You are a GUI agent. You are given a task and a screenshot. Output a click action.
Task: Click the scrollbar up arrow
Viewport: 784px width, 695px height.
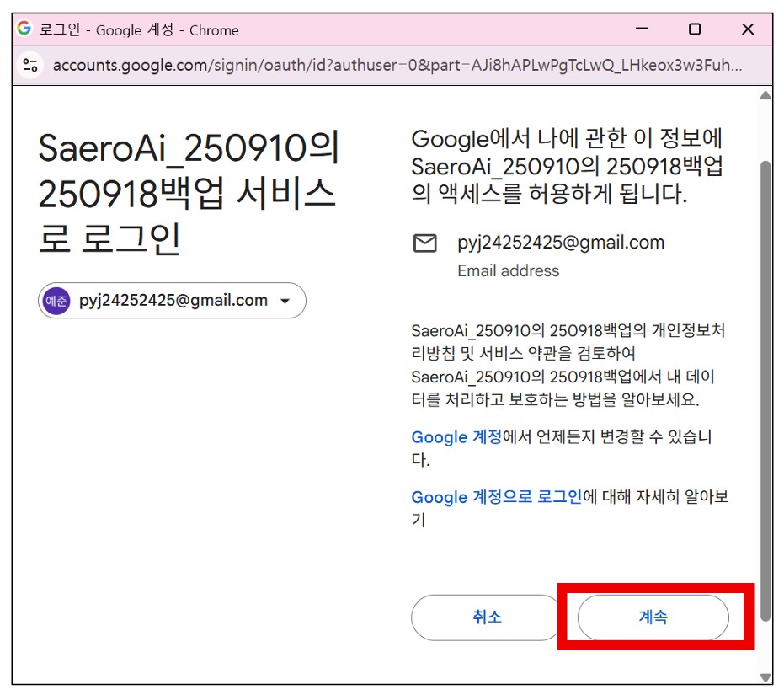tap(765, 96)
